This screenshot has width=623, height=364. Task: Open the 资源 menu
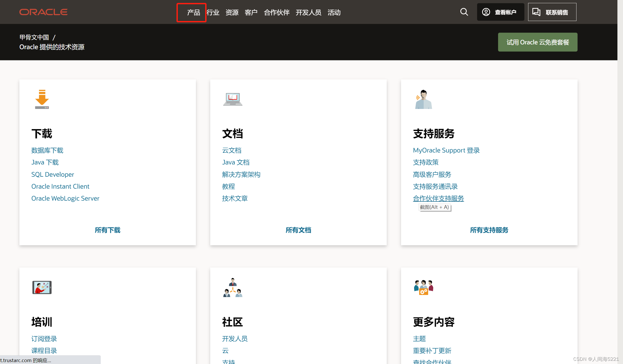[x=232, y=12]
